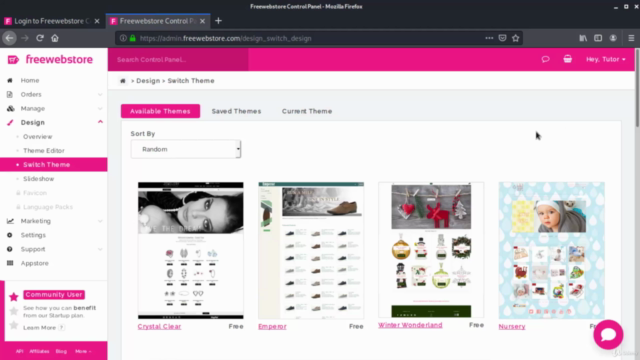Open the Hey, Tutor account dropdown

point(606,59)
